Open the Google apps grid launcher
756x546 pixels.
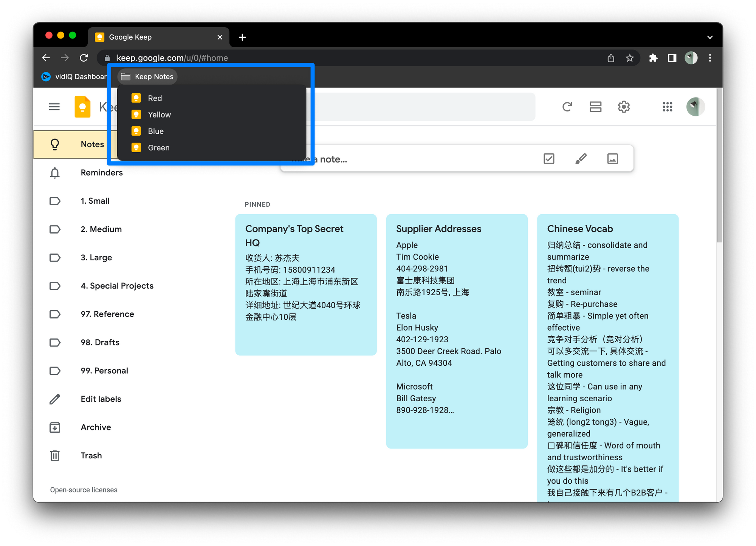point(667,107)
